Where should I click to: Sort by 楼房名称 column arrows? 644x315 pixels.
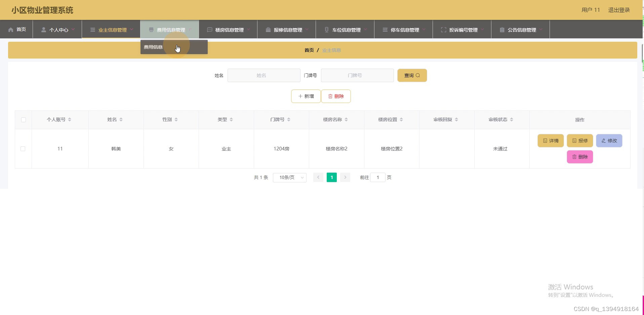[346, 119]
